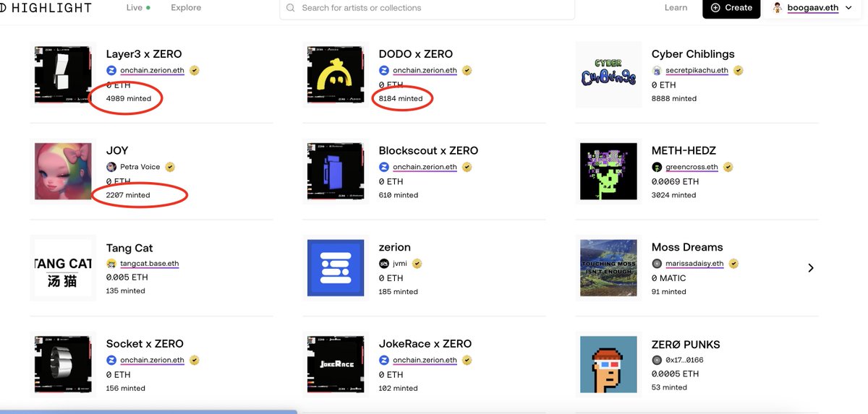This screenshot has width=868, height=414.
Task: Click the Highlight logo
Action: point(46,8)
